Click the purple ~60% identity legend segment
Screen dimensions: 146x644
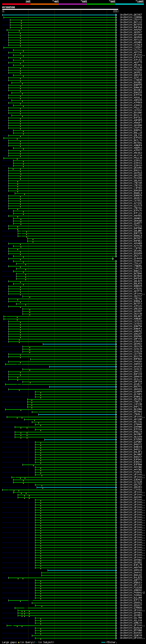(x=73, y=4)
